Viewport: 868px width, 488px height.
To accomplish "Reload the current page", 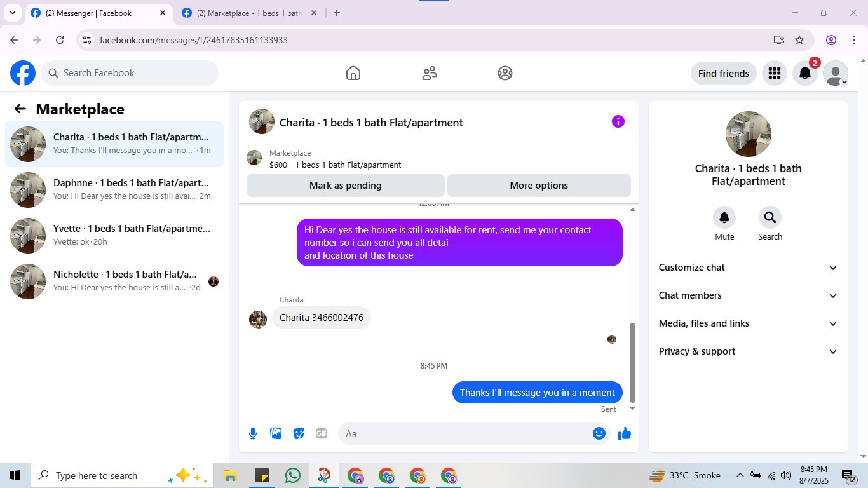I will click(x=60, y=40).
